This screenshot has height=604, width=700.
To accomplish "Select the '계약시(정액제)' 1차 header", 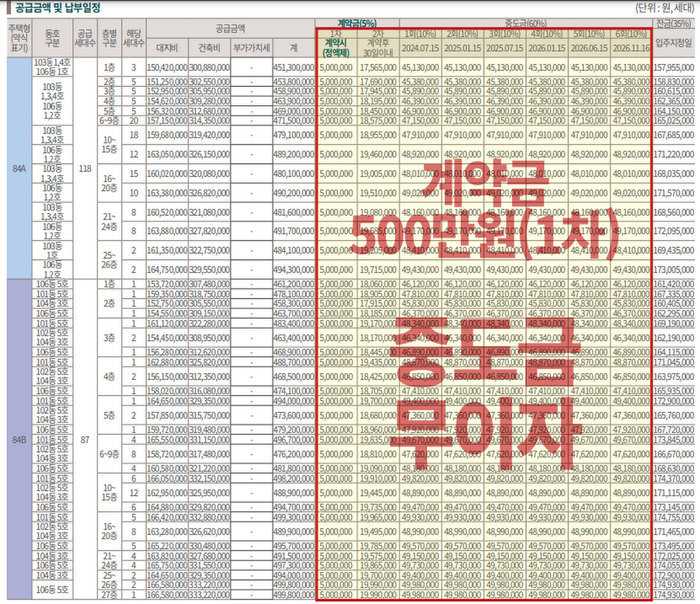I will [336, 48].
